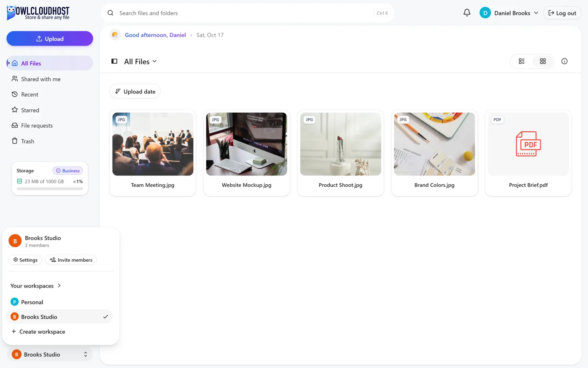Switch to grid view layout

543,61
